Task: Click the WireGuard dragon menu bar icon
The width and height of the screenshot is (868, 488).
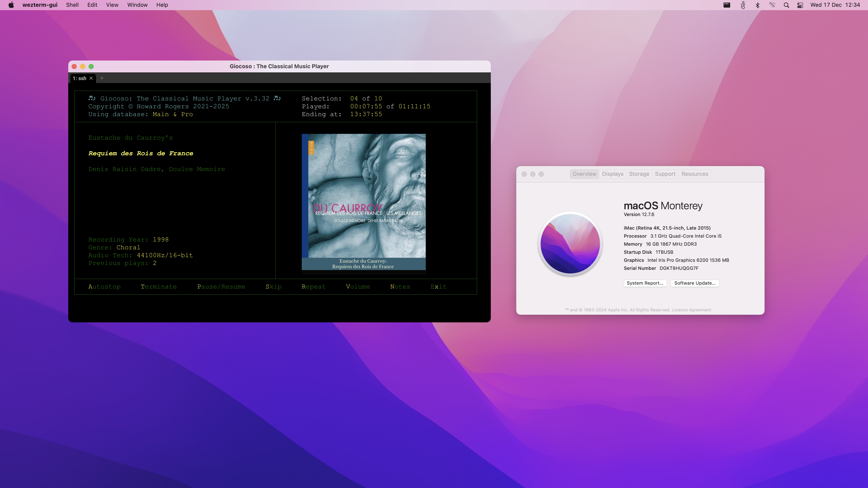Action: 742,5
